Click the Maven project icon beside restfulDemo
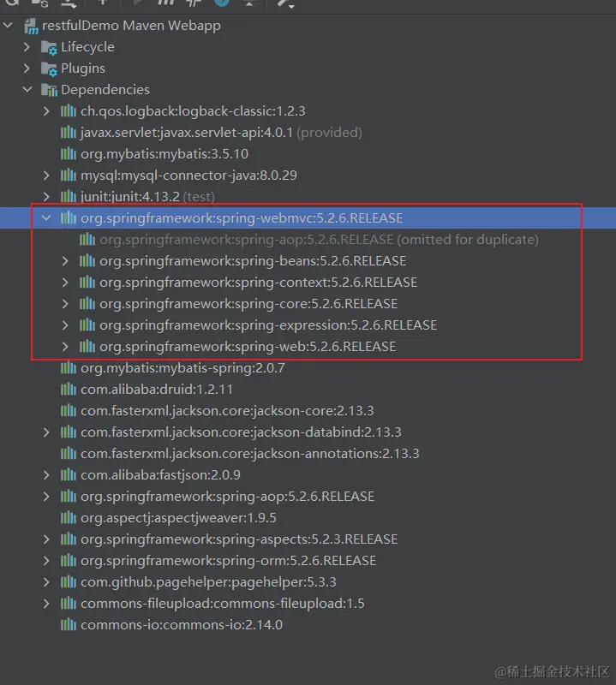Viewport: 616px width, 685px height. pos(31,27)
